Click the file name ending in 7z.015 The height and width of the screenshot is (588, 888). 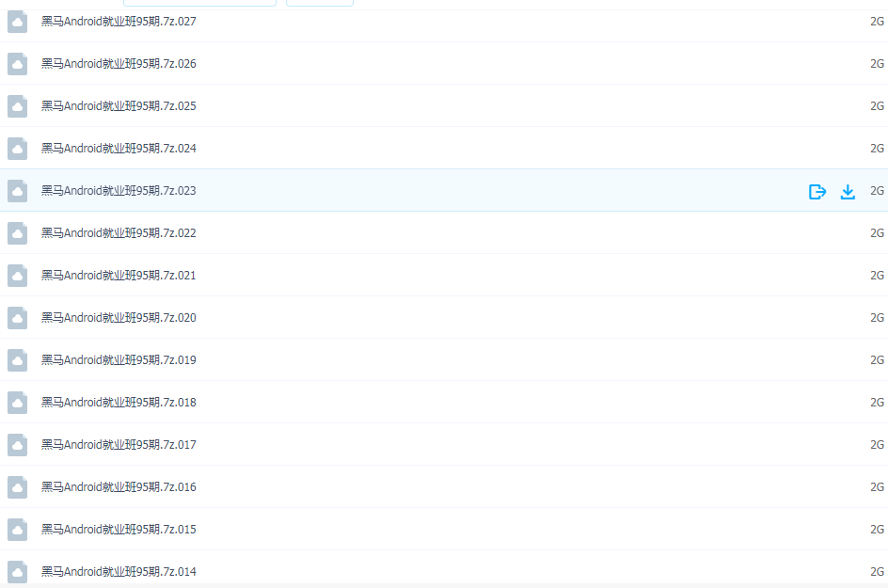tap(119, 529)
